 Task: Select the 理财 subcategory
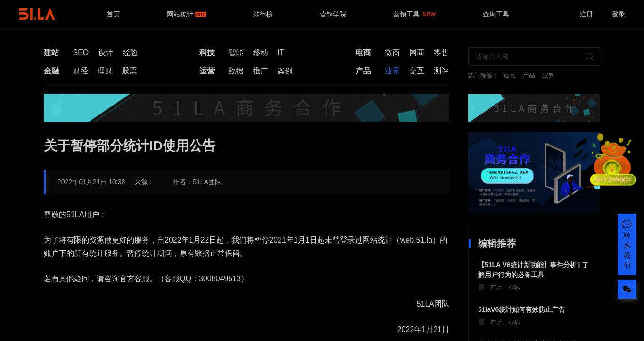pos(105,71)
